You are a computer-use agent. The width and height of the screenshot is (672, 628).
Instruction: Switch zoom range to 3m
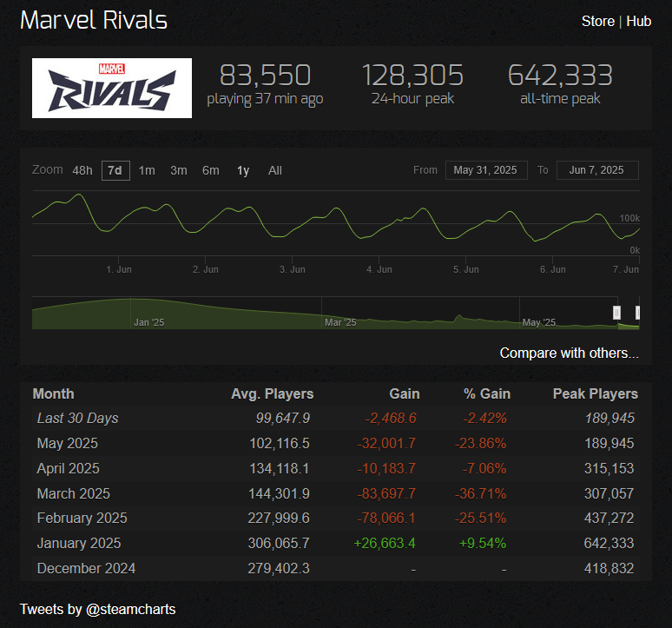click(179, 170)
